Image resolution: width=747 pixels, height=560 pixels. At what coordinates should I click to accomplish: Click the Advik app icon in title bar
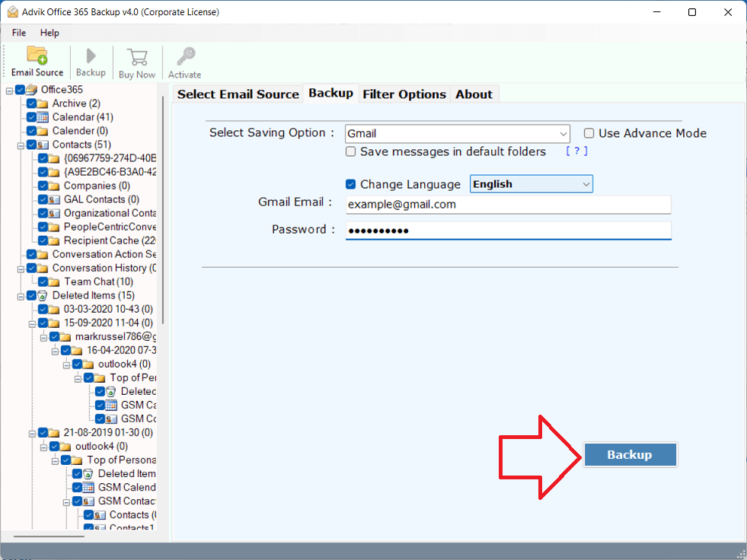pyautogui.click(x=12, y=12)
